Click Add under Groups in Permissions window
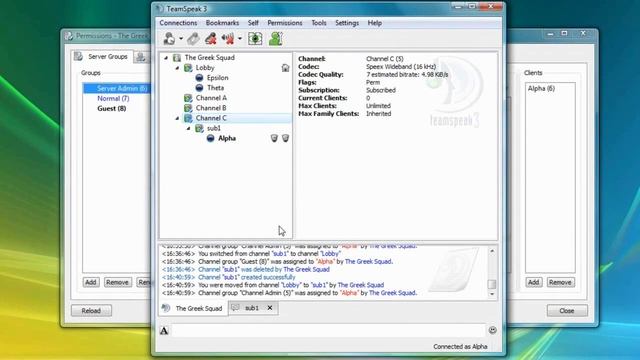Screen dimensions: 640x360 (x=91, y=282)
